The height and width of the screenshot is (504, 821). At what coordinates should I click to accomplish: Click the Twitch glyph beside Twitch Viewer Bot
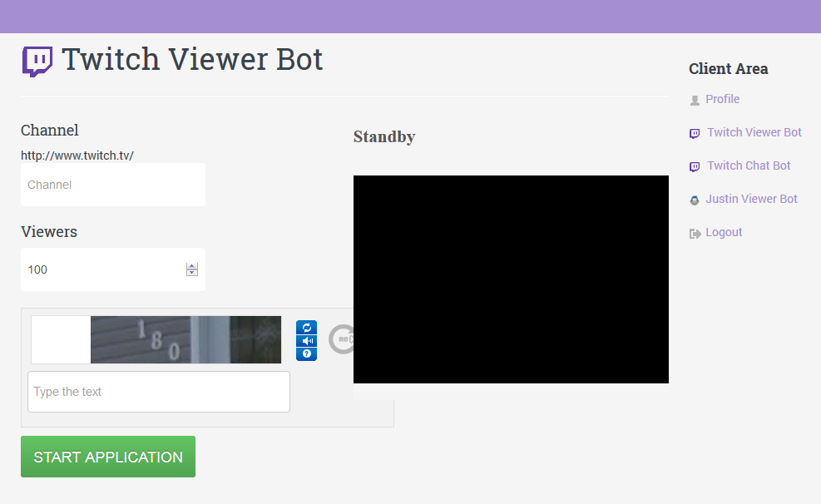695,132
